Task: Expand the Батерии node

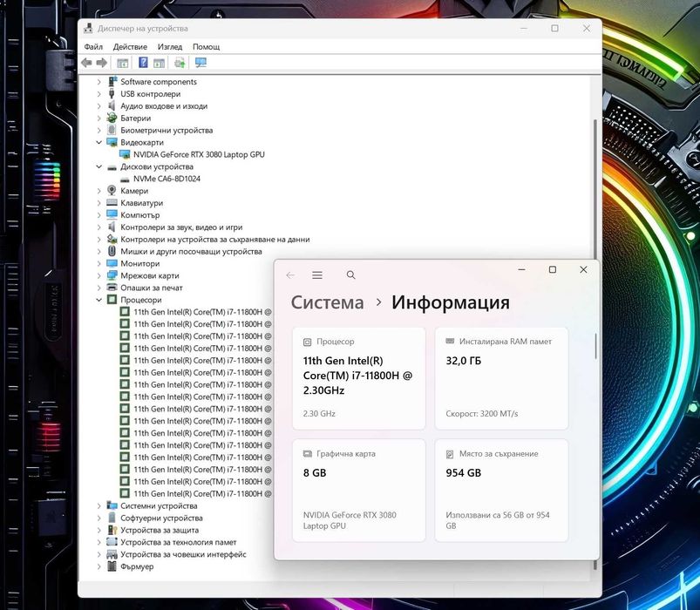Action: click(x=99, y=118)
